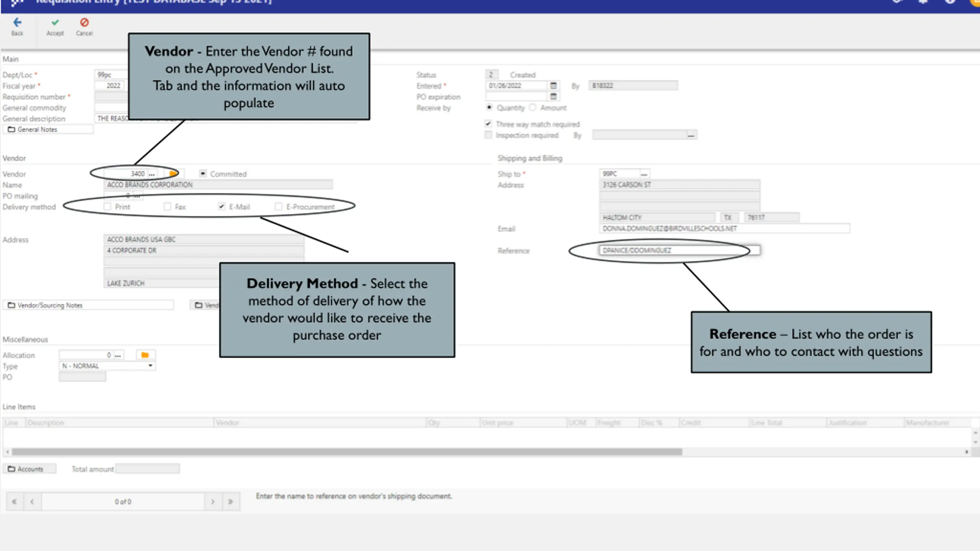Open the Accounts button
Screen dimensions: 980x551
click(x=30, y=469)
